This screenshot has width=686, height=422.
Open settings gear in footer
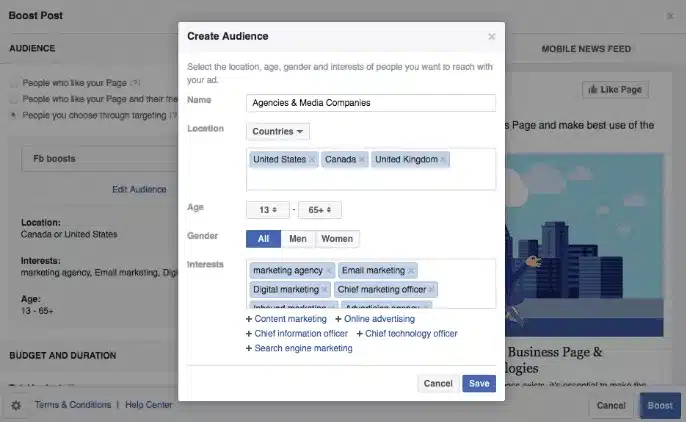[x=16, y=405]
